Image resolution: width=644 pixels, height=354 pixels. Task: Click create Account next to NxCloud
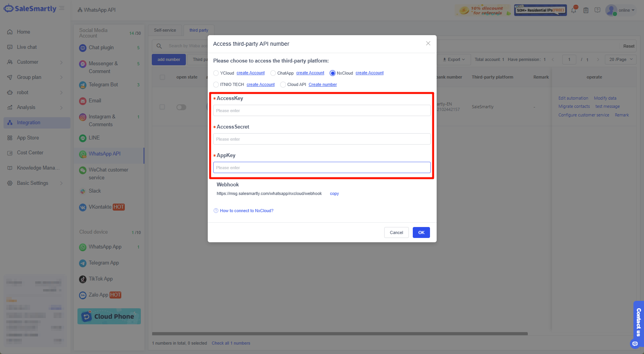coord(369,73)
